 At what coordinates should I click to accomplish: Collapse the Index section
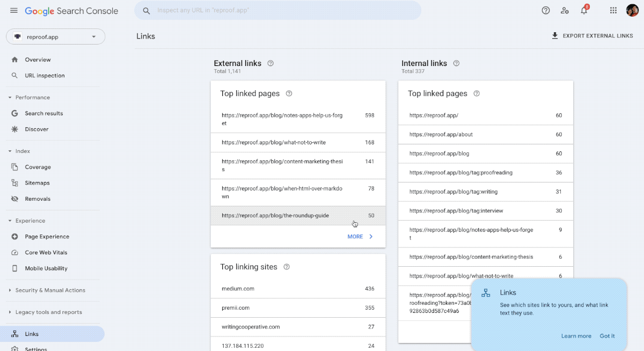[x=10, y=151]
